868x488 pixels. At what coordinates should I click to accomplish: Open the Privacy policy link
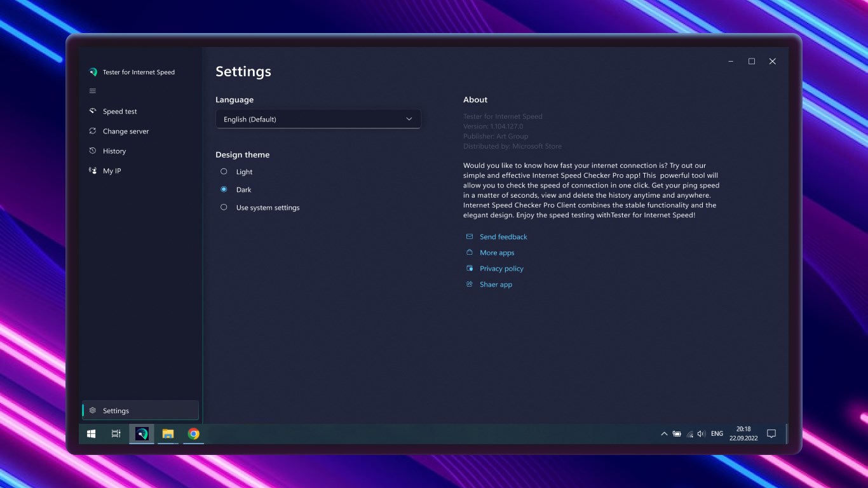501,268
